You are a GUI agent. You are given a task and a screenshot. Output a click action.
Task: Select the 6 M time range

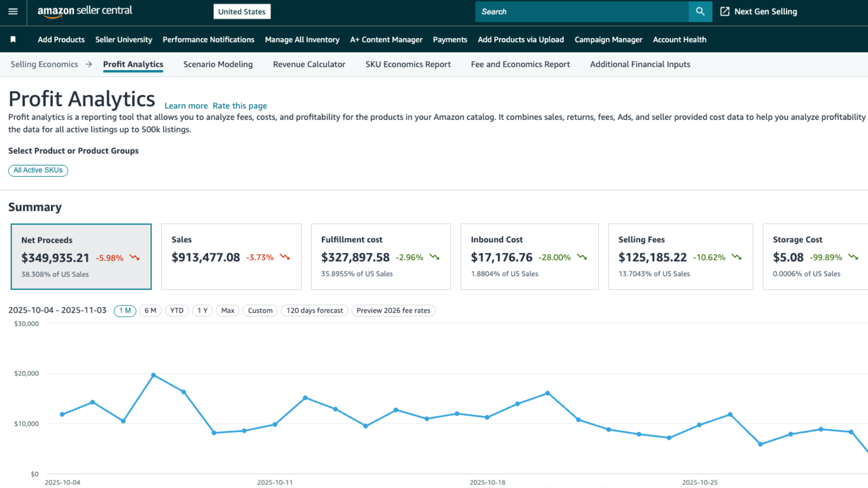(x=150, y=311)
